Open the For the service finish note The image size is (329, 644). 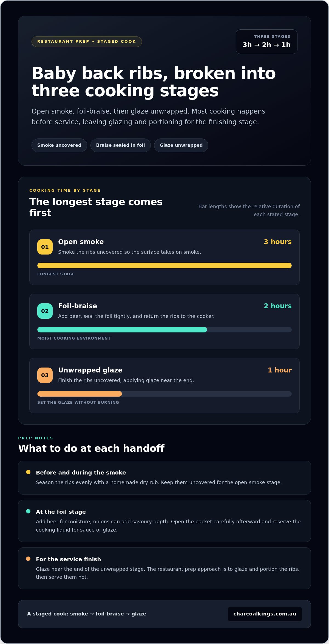pos(164,568)
